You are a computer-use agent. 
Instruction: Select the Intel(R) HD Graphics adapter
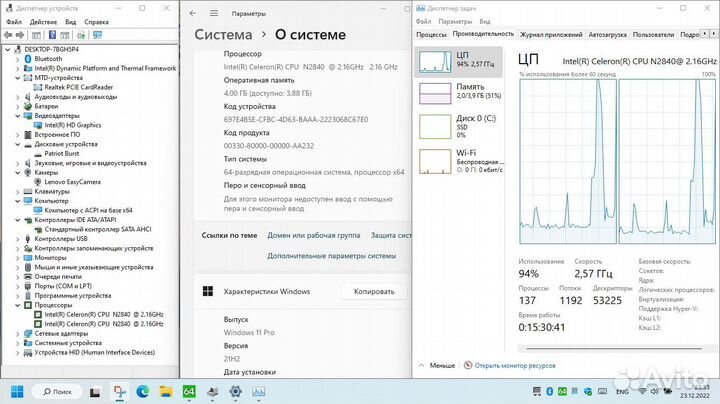pyautogui.click(x=73, y=125)
